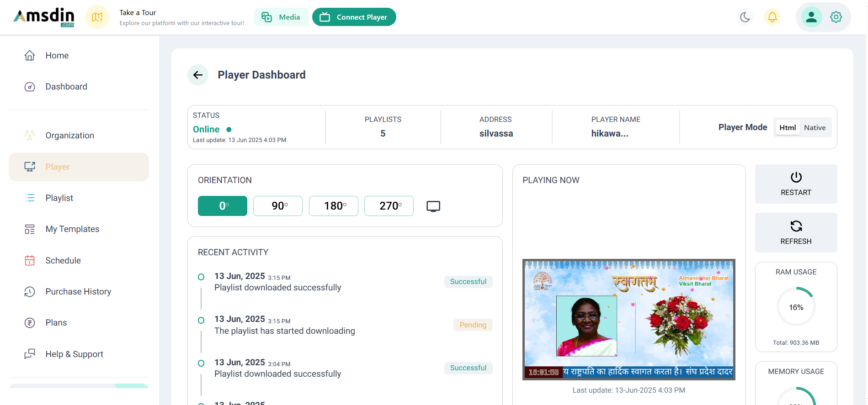The width and height of the screenshot is (868, 405).
Task: Click the Connect Player button
Action: pos(354,17)
